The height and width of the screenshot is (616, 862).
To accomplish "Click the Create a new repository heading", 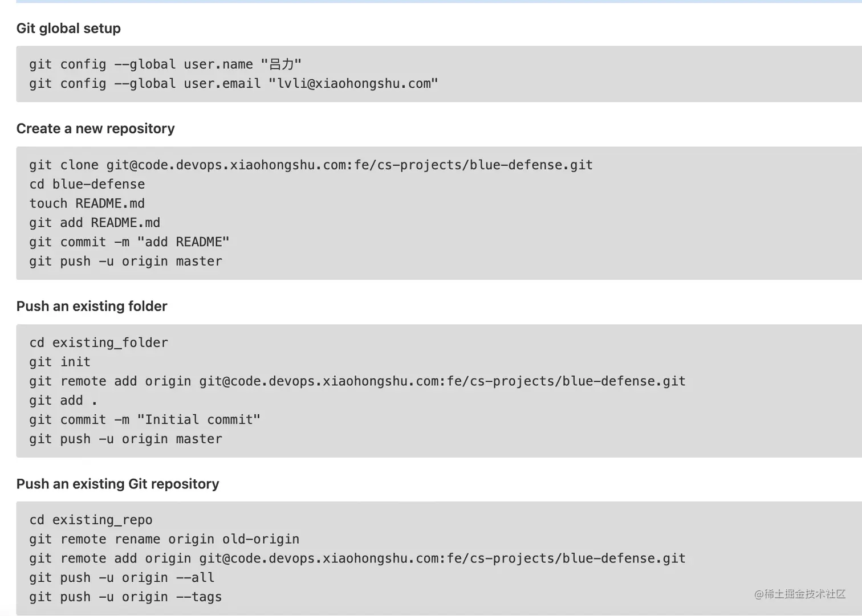I will (x=95, y=129).
